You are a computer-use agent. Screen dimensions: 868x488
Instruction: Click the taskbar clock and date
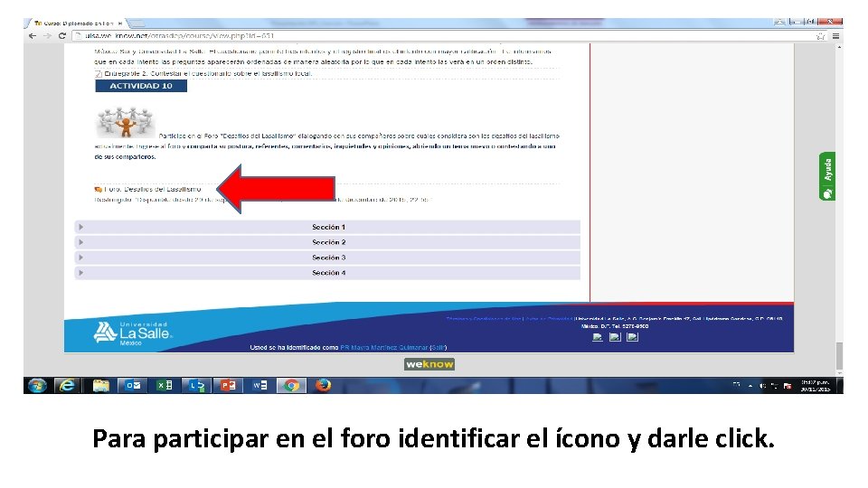pos(815,386)
